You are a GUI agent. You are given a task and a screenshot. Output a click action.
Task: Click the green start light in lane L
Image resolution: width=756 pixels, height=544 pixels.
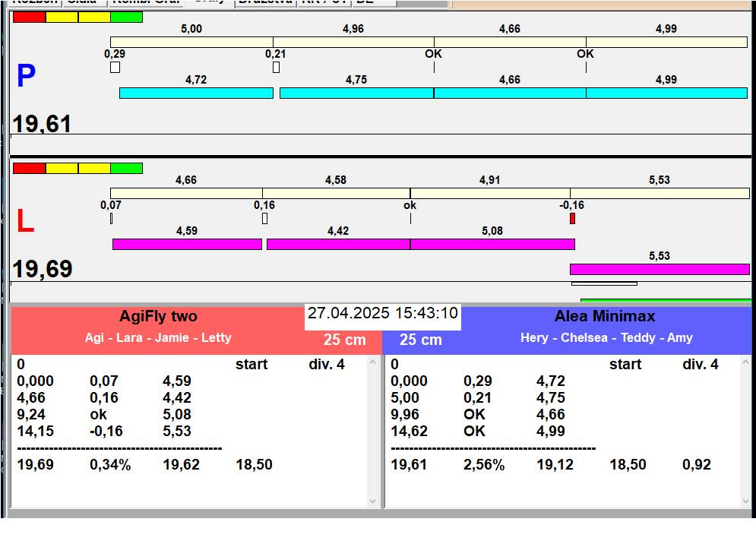pos(126,168)
